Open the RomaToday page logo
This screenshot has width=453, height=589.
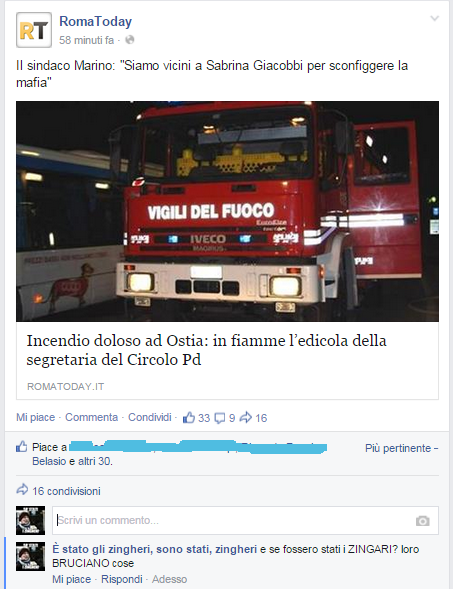(34, 30)
